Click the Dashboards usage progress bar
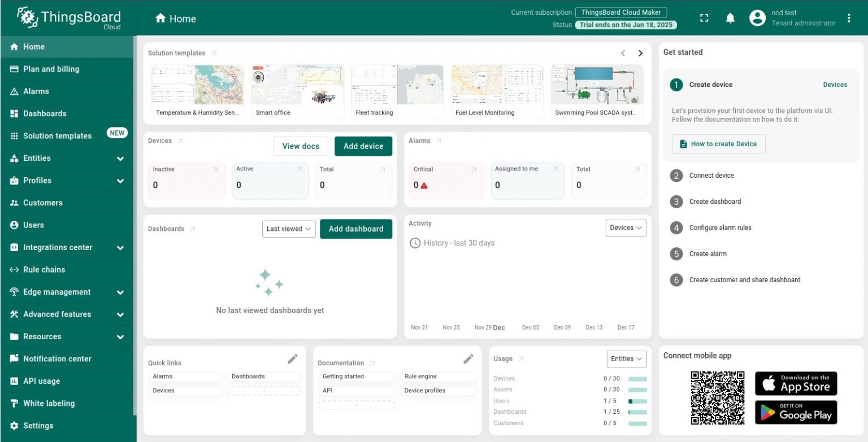This screenshot has height=442, width=868. point(637,412)
